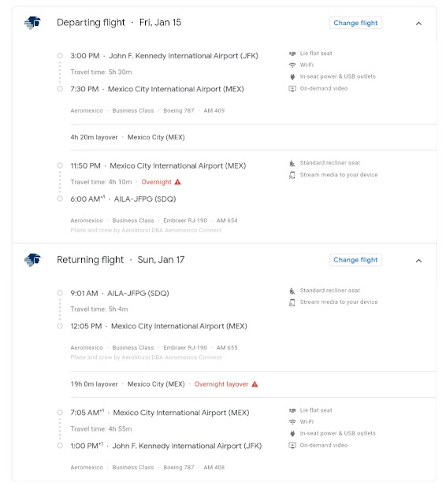The width and height of the screenshot is (446, 504).
Task: Collapse the Departing flight details chevron
Action: (418, 24)
